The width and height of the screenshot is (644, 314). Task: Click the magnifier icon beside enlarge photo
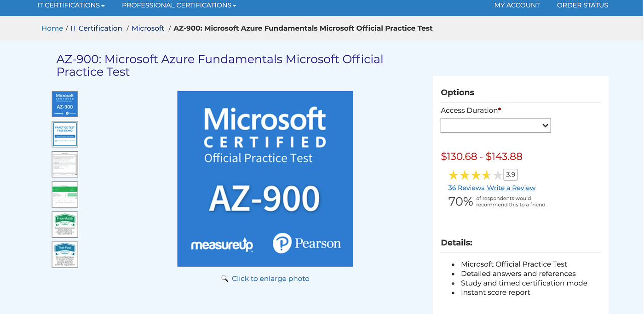pos(224,279)
